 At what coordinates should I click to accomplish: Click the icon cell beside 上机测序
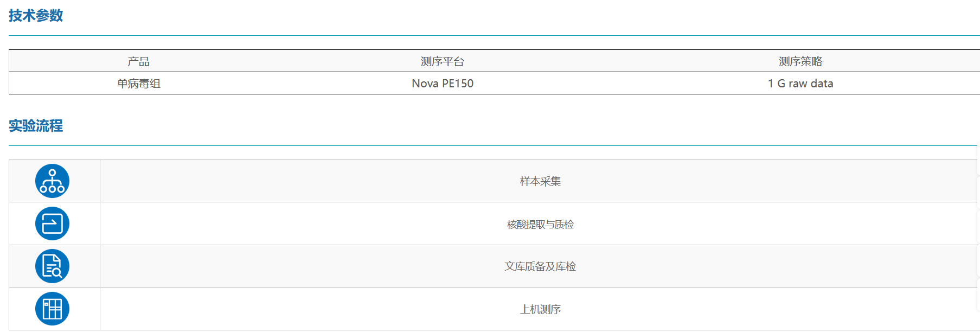point(54,309)
